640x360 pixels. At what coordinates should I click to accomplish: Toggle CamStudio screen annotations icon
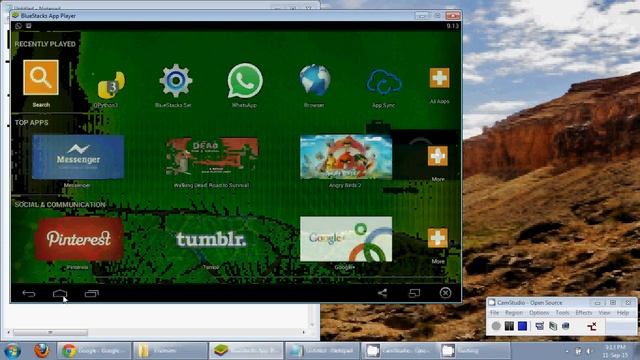540,326
